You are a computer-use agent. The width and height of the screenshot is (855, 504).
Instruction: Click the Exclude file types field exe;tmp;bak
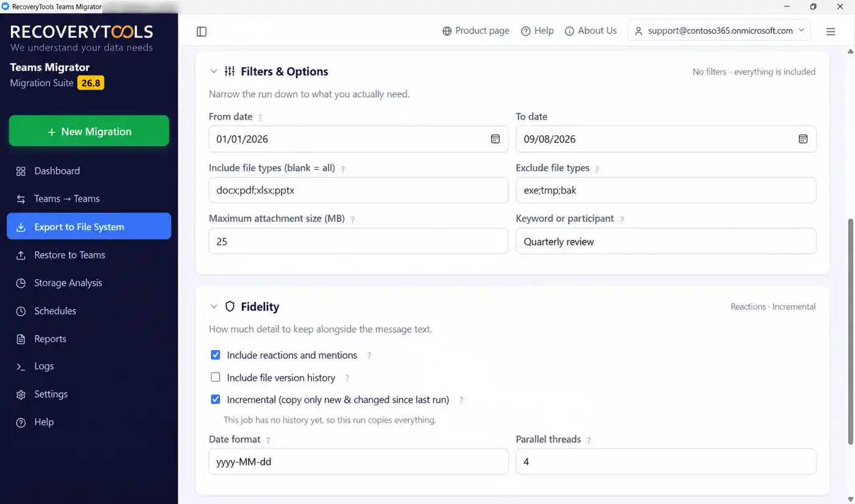click(x=666, y=190)
